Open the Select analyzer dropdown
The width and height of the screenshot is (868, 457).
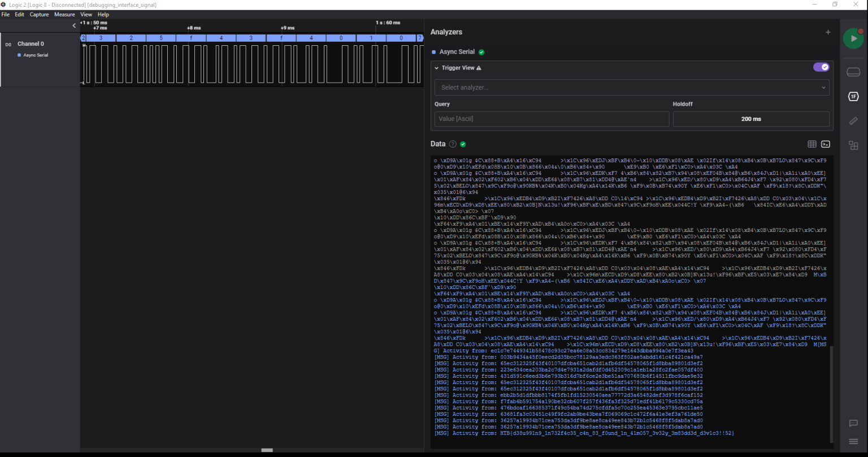point(632,88)
